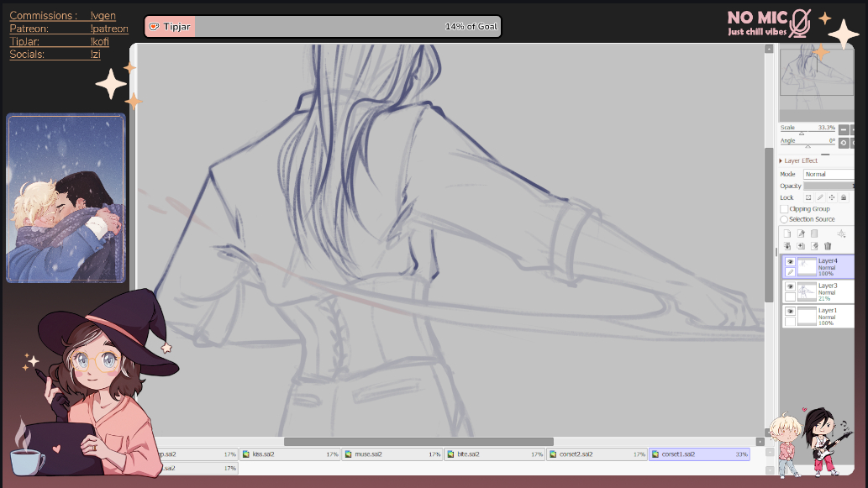This screenshot has width=868, height=488.
Task: Hide Layer4 using its eye icon
Action: click(790, 262)
